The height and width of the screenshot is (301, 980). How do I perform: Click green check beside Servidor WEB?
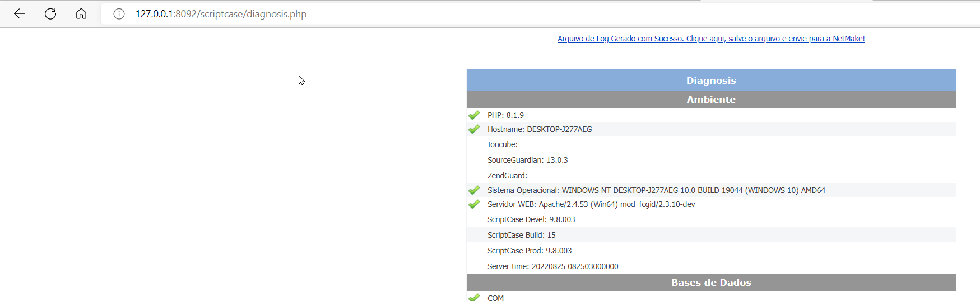click(474, 204)
